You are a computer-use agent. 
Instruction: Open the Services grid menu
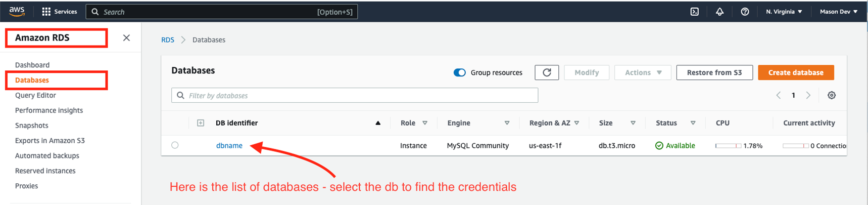[59, 12]
